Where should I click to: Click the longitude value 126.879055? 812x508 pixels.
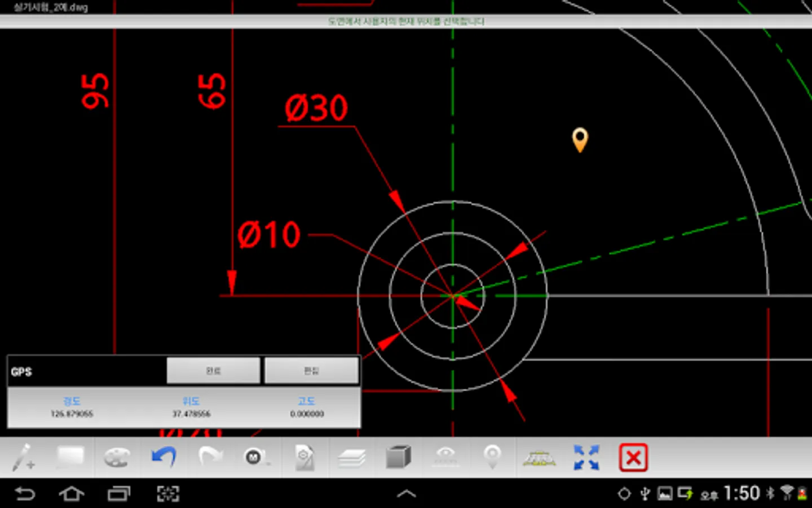click(72, 414)
